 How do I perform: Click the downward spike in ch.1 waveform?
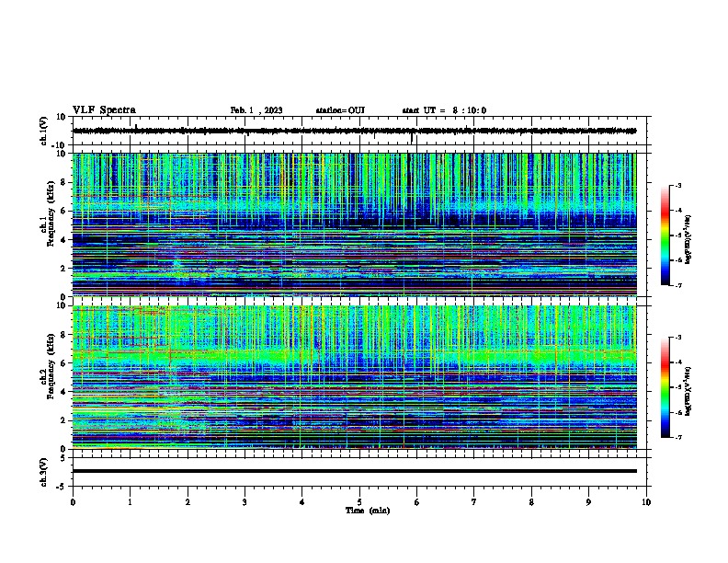pos(412,138)
